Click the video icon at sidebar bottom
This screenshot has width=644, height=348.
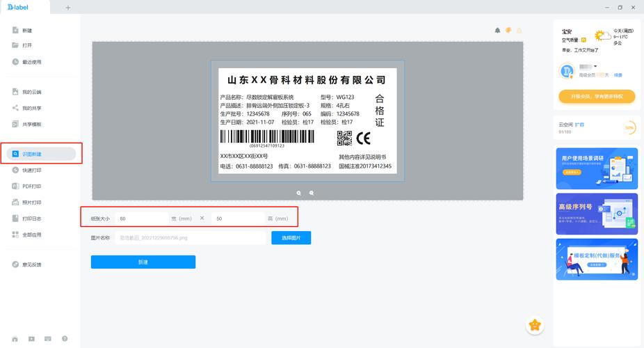click(31, 339)
